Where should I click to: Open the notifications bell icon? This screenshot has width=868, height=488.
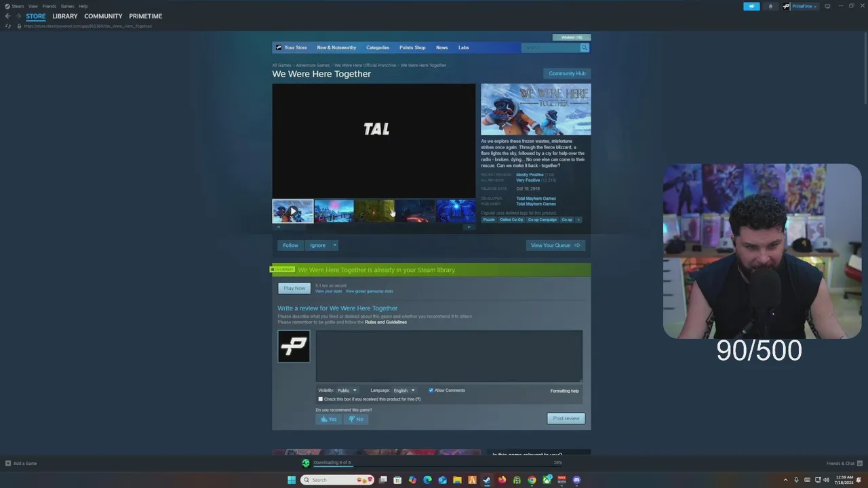[x=770, y=6]
